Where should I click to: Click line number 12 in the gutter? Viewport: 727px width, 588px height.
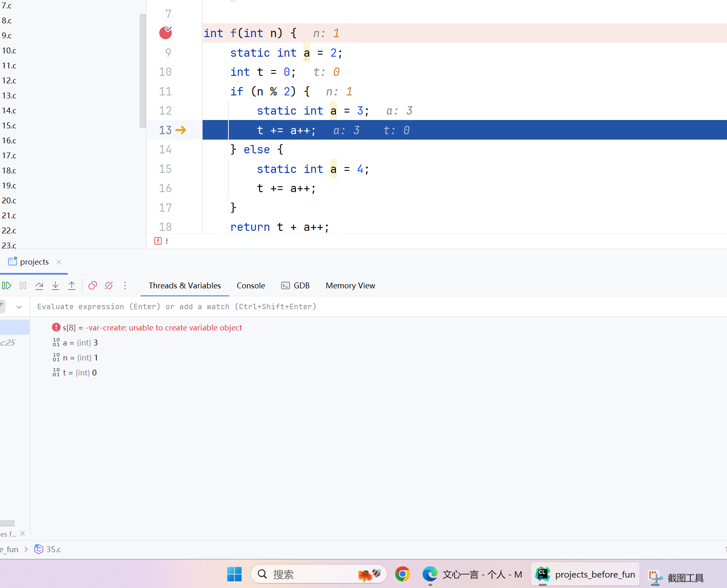tap(165, 110)
